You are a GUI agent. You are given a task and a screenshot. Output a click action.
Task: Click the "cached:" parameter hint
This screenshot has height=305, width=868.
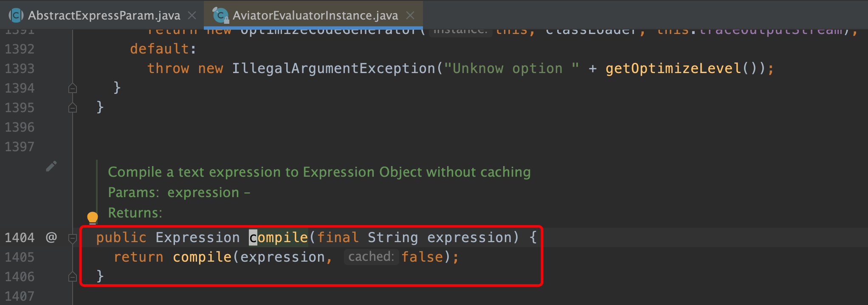[371, 257]
